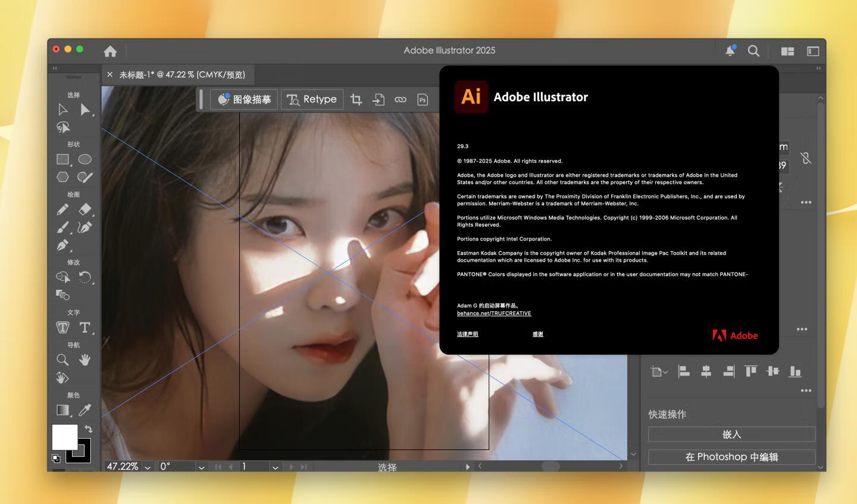Screen dimensions: 857x504
Task: Choose the Rotate View tool
Action: tap(62, 377)
